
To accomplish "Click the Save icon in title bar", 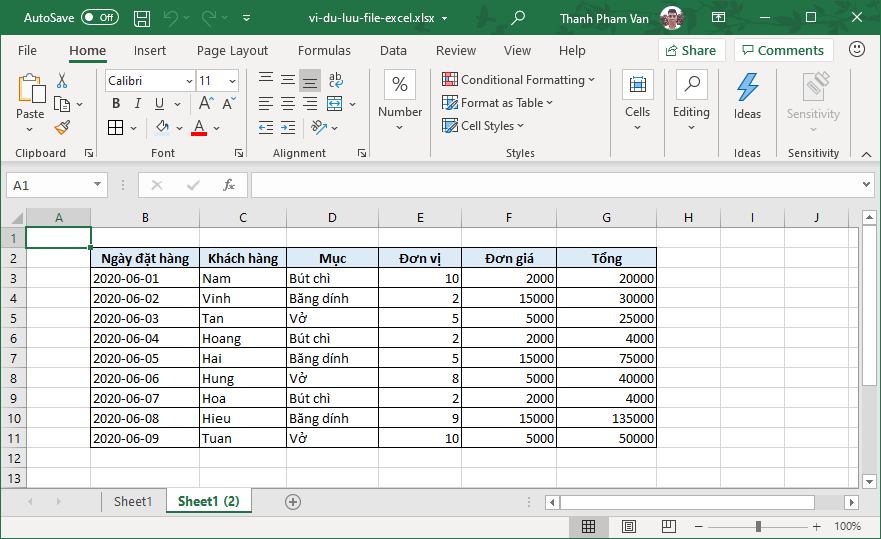I will [x=142, y=19].
